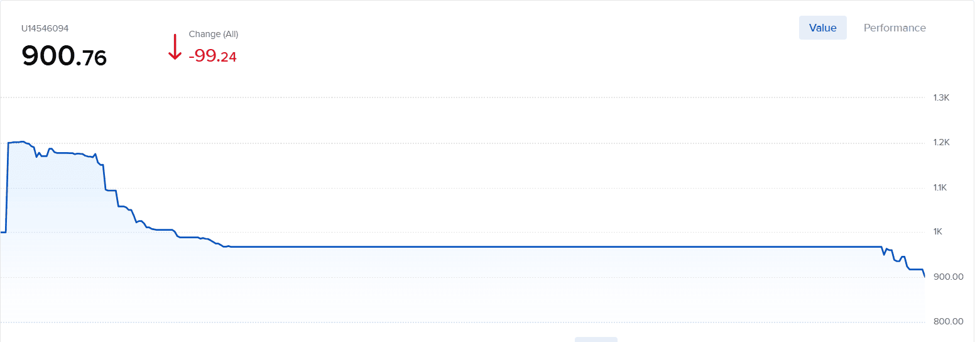
Task: Switch to the Value tab
Action: point(822,28)
